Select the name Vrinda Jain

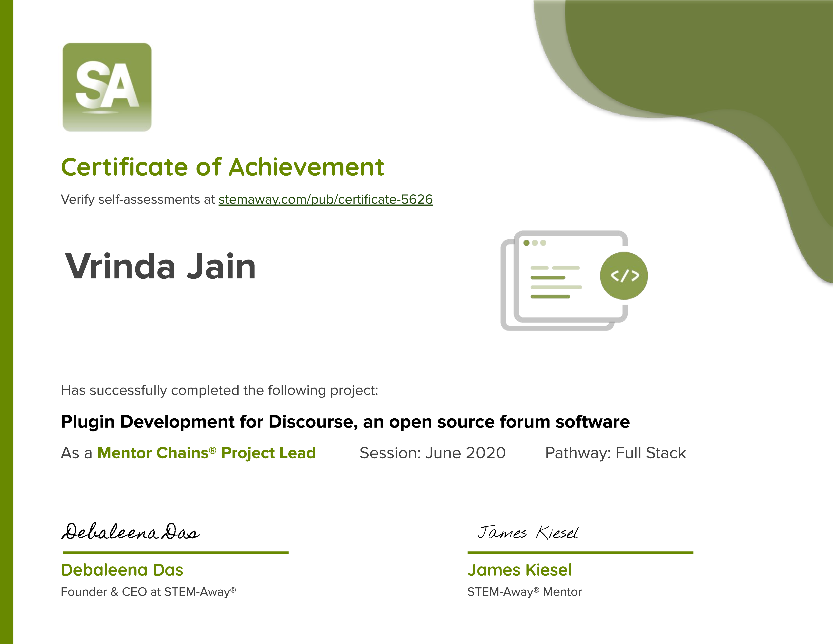coord(160,266)
